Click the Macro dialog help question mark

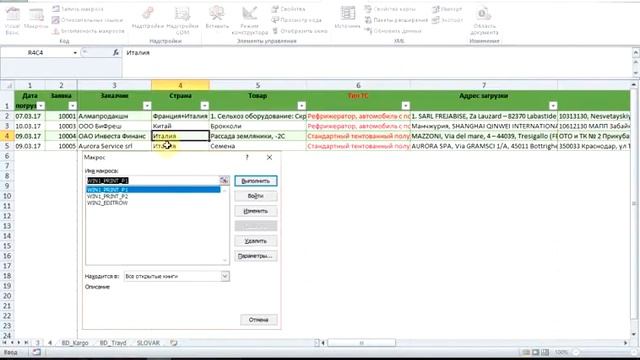247,157
